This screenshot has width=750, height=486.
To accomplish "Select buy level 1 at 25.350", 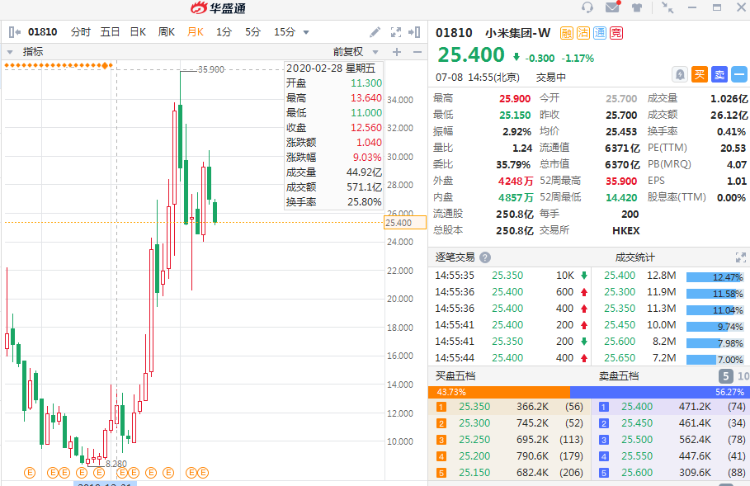I will pos(512,407).
